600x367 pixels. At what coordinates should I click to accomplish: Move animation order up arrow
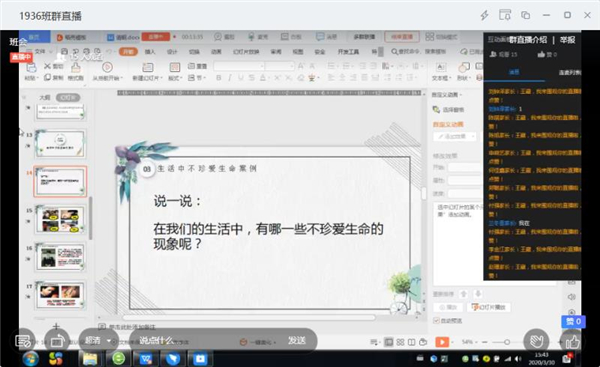click(x=464, y=294)
